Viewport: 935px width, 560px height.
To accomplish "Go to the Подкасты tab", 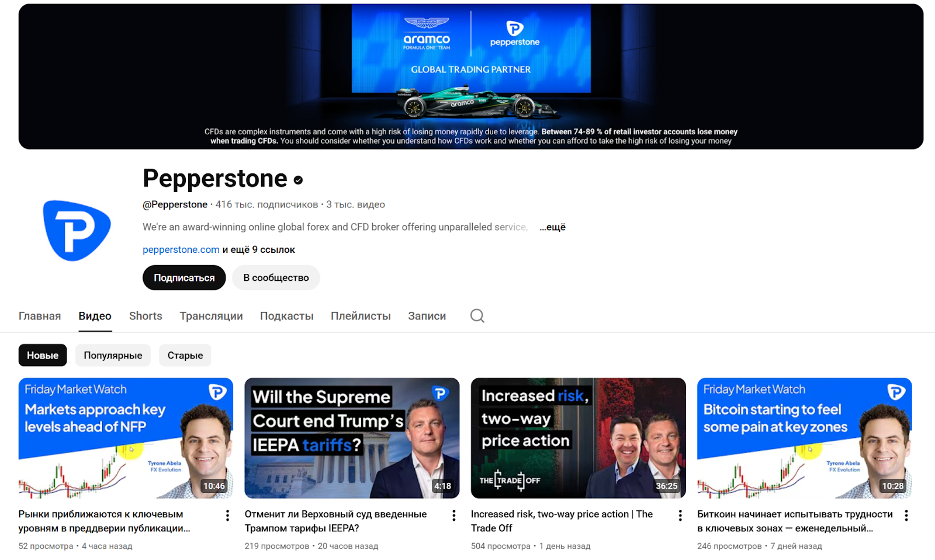I will point(286,316).
